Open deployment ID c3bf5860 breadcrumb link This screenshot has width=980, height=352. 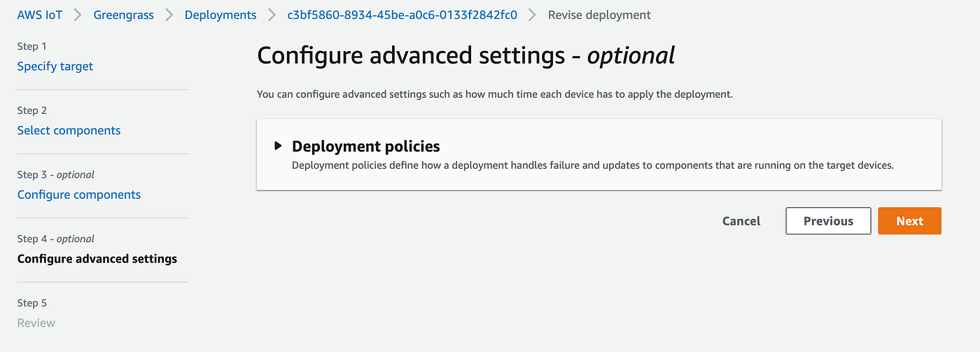(402, 15)
